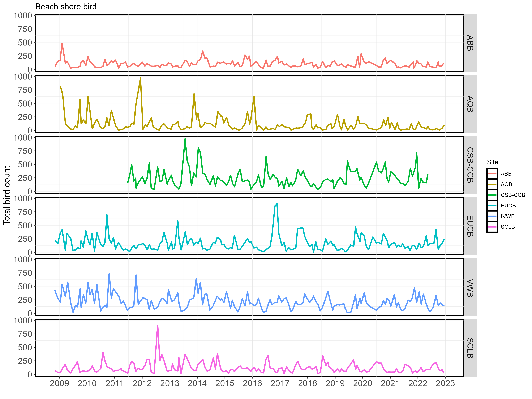Click the EUCB facet strip label
This screenshot has height=399, width=532.
tap(470, 226)
